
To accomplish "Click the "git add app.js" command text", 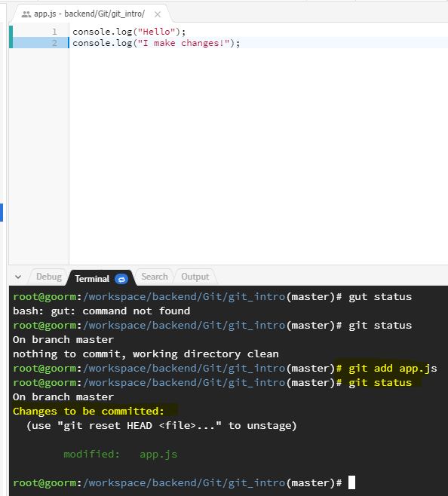I will (393, 368).
